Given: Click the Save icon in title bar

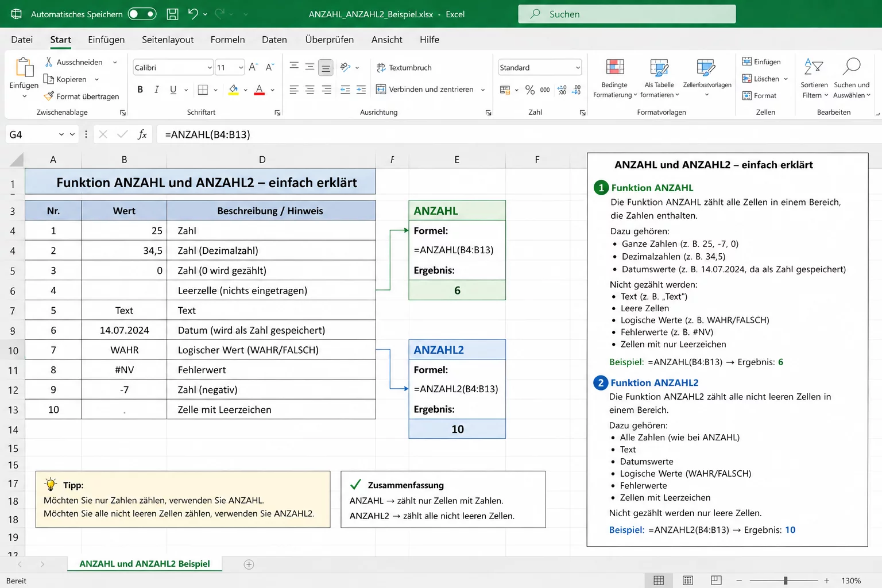Looking at the screenshot, I should click(x=172, y=14).
